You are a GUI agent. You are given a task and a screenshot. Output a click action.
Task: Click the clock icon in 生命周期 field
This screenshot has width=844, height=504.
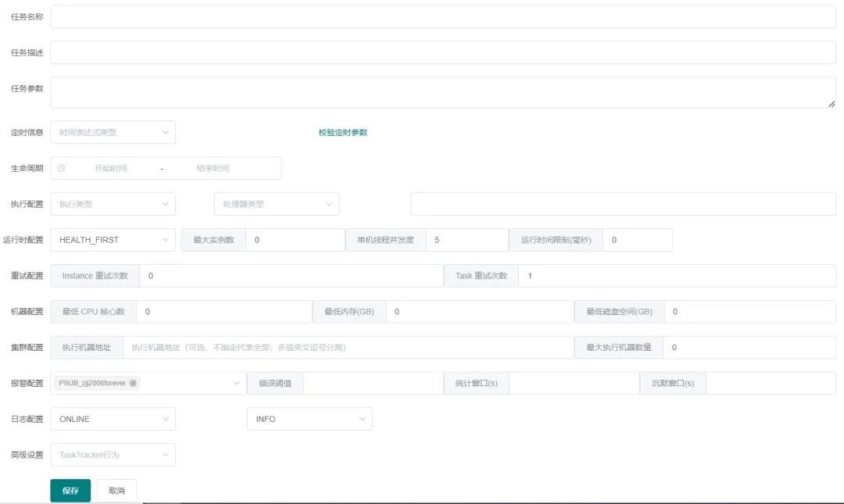62,168
